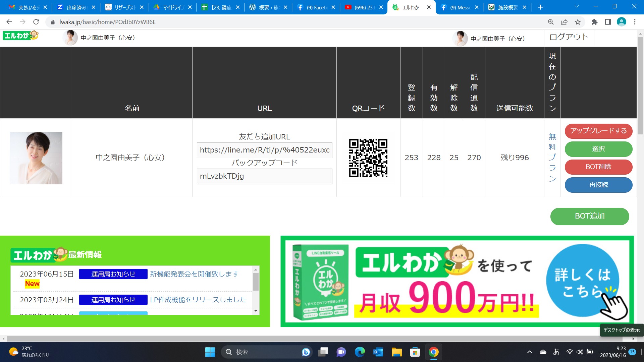This screenshot has width=644, height=362.
Task: Expand the tab search dropdown arrow
Action: 577,6
